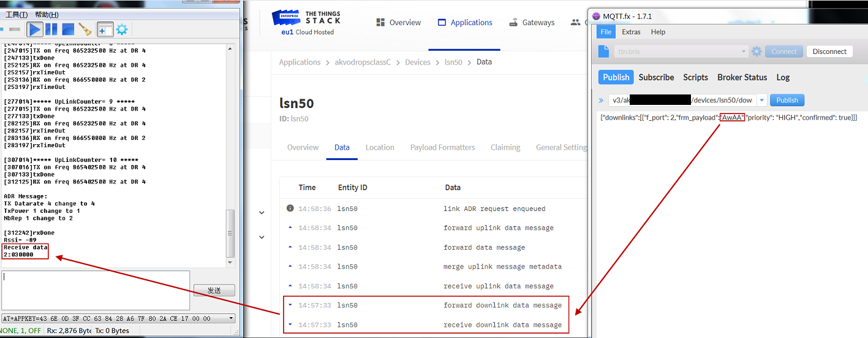Click info icon on link ADR request row
Viewport: 868px width, 338px height.
pos(290,209)
